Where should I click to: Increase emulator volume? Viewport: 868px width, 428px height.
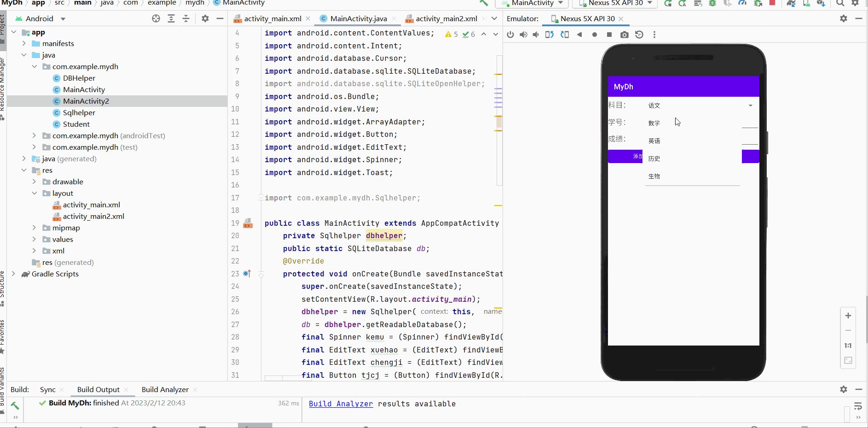(523, 35)
